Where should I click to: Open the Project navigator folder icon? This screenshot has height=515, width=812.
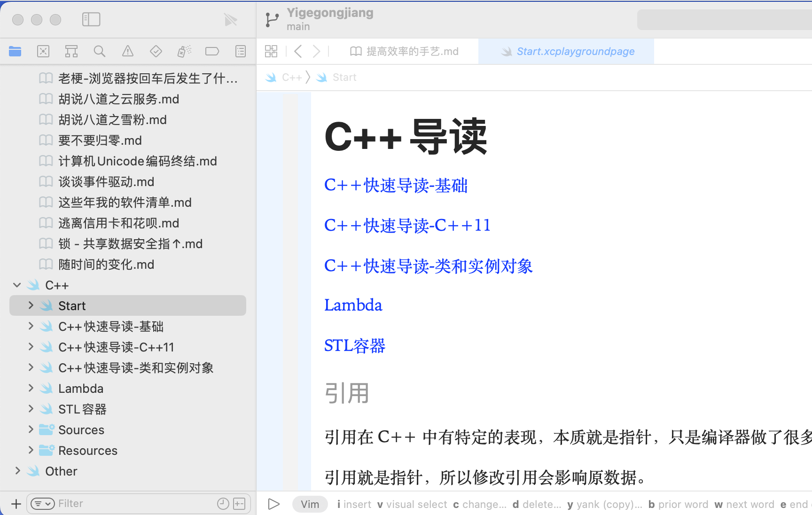click(x=15, y=51)
